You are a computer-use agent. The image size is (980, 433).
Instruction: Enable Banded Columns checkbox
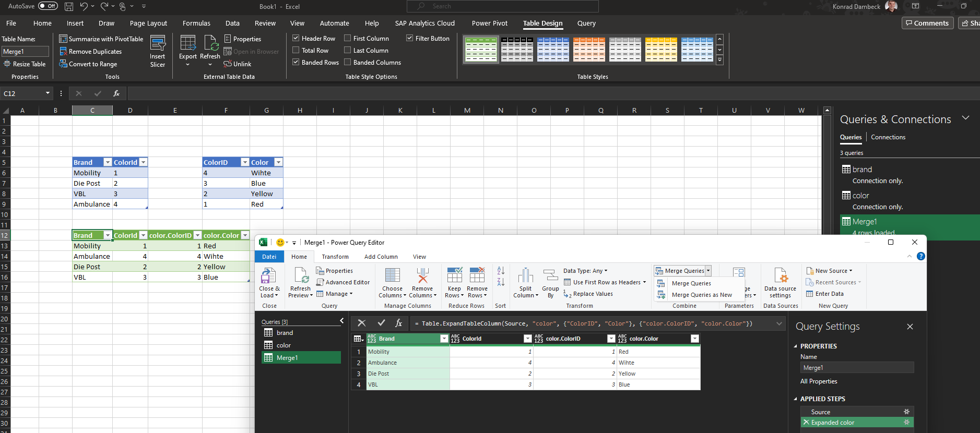[347, 62]
